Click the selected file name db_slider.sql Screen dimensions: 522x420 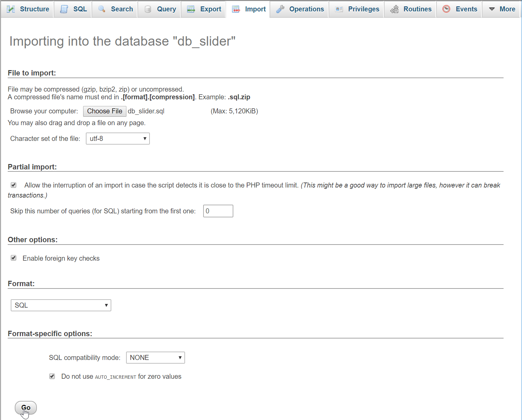[x=146, y=111]
